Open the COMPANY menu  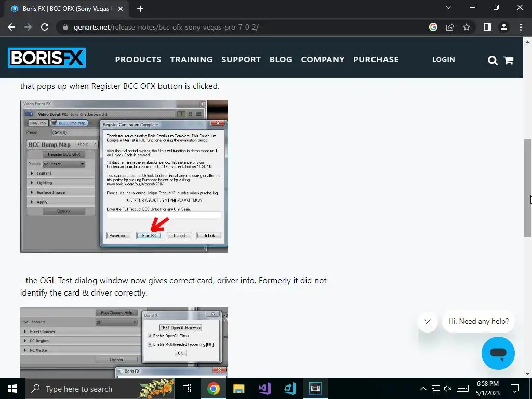323,59
